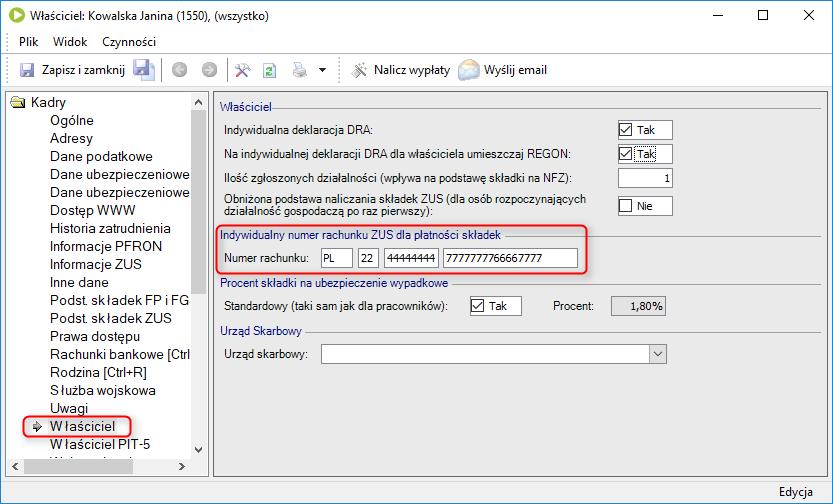Click the account check digits field 22
Viewport: 833px width, 504px height.
368,258
